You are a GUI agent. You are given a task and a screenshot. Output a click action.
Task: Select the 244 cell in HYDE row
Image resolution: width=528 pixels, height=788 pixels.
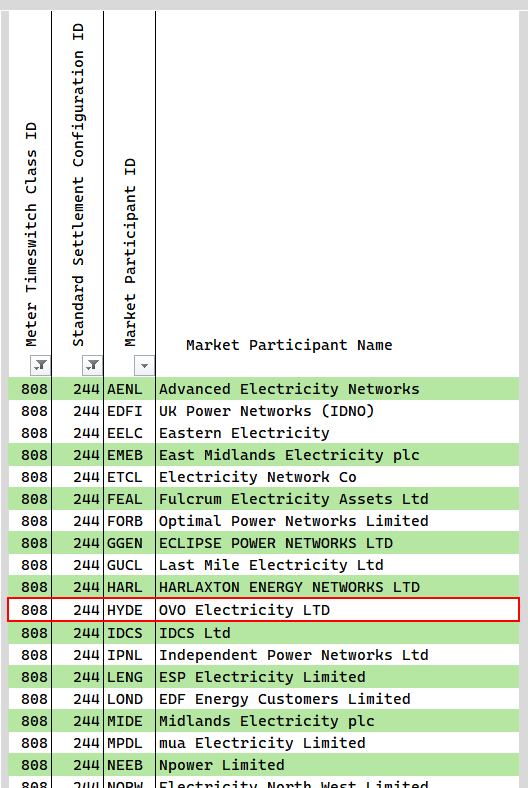(77, 610)
